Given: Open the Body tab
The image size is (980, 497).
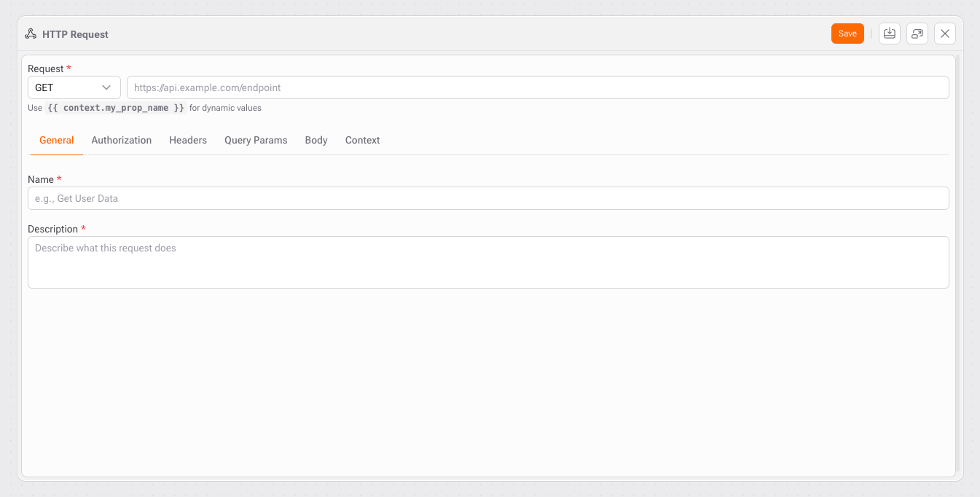Looking at the screenshot, I should pyautogui.click(x=316, y=140).
